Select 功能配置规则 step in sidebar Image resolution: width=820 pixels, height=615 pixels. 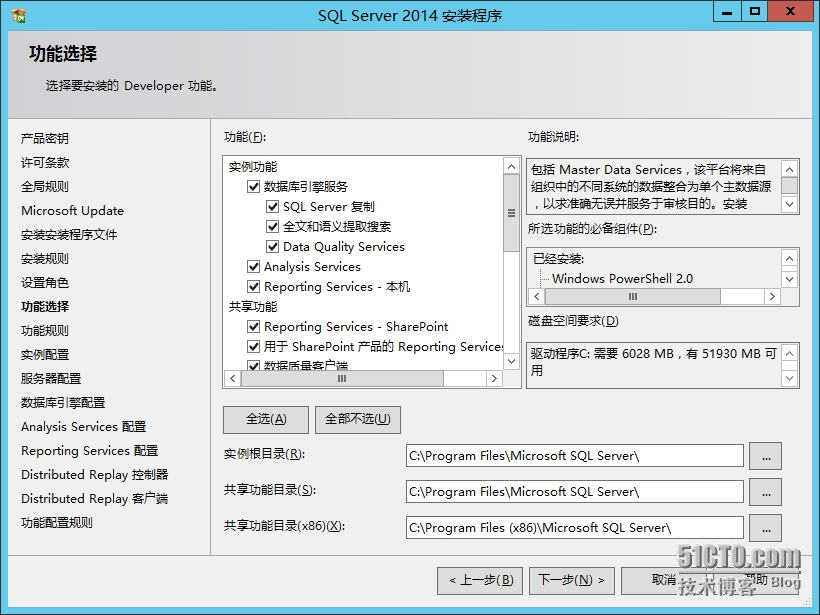[x=57, y=523]
